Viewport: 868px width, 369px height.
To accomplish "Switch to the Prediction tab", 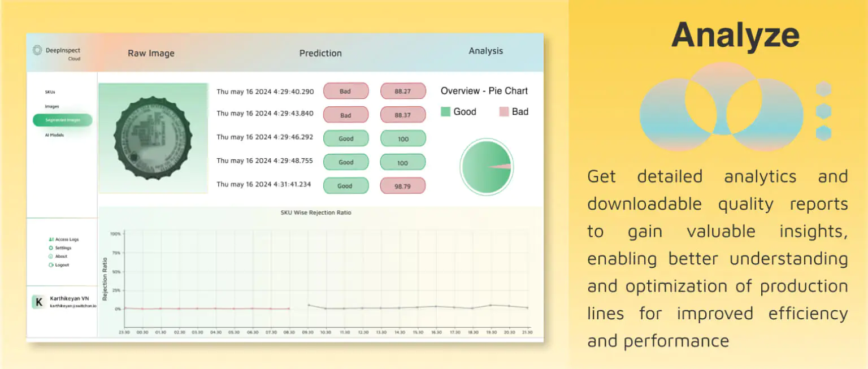I will (x=320, y=53).
